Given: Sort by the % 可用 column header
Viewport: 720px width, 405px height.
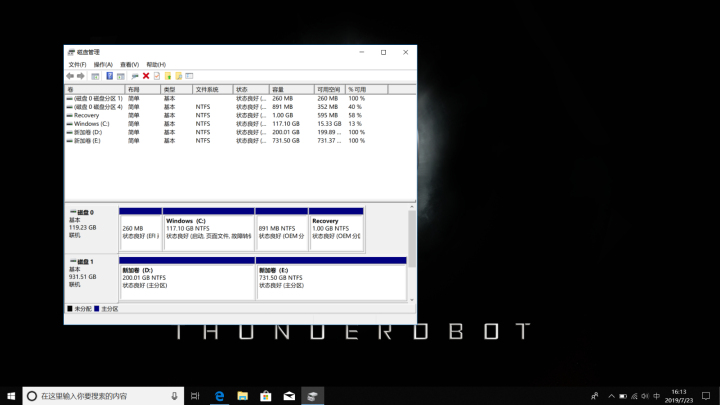Looking at the screenshot, I should [366, 90].
